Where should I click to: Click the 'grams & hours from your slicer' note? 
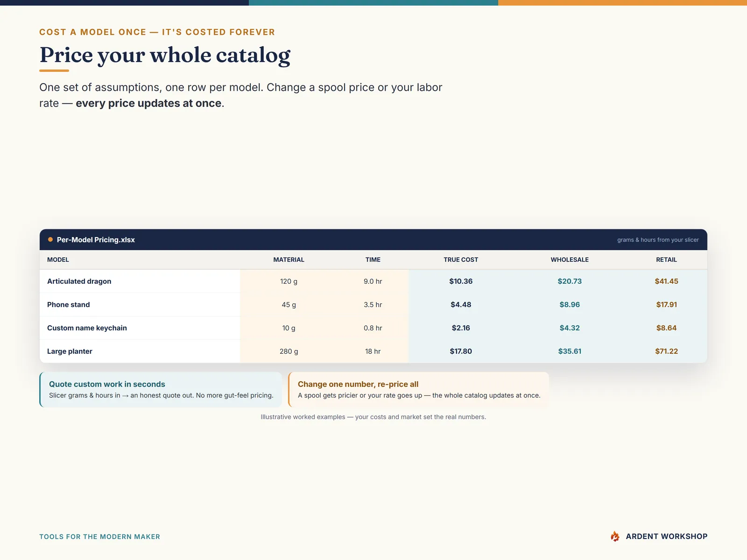(x=658, y=240)
